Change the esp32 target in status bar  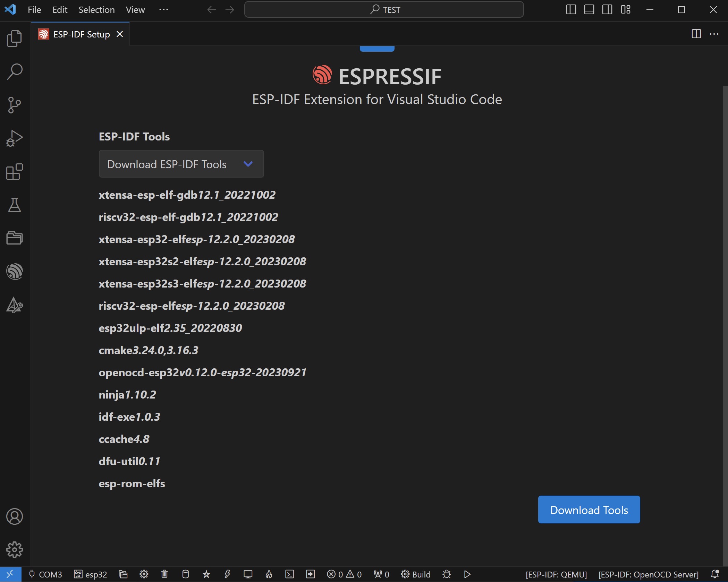(x=91, y=574)
